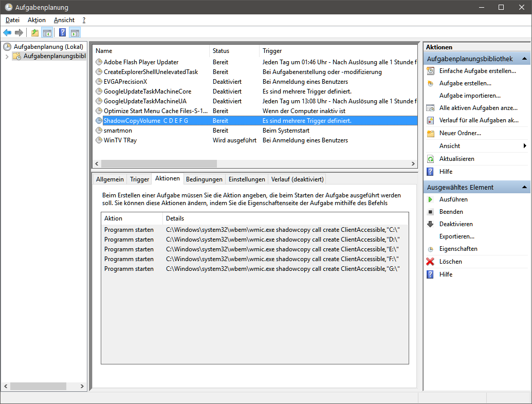Collapse the Aufgabenplanungsbibliothek actions section

[x=524, y=59]
